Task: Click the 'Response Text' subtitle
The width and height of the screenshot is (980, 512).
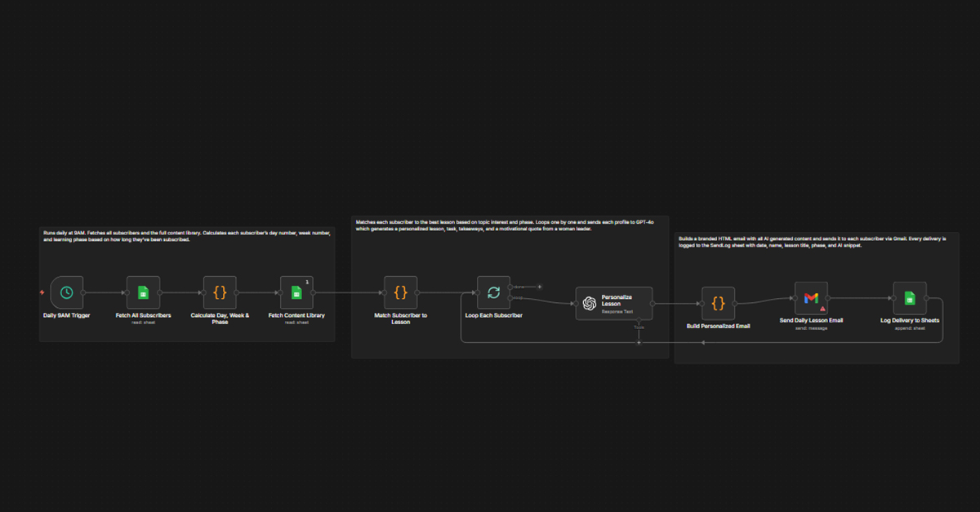Action: [617, 312]
